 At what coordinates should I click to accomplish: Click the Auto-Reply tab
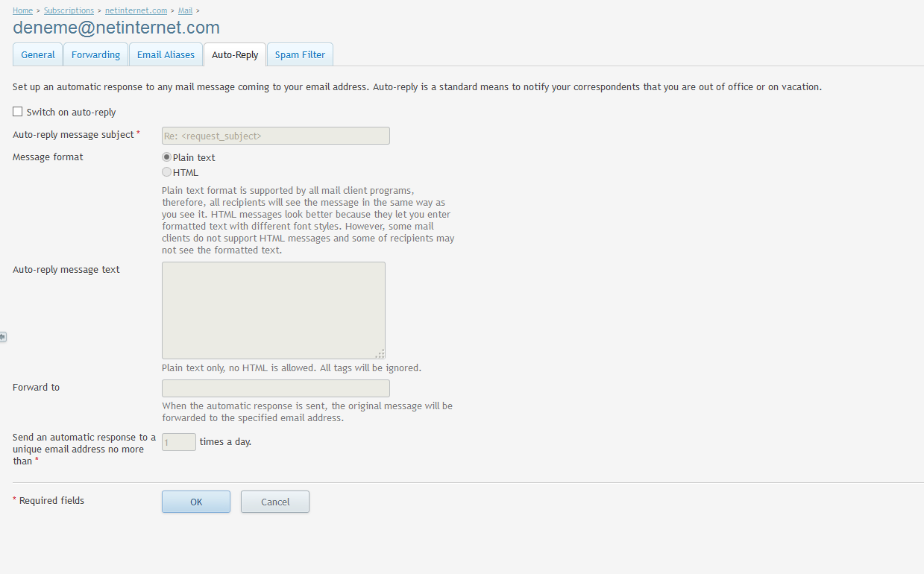point(235,55)
